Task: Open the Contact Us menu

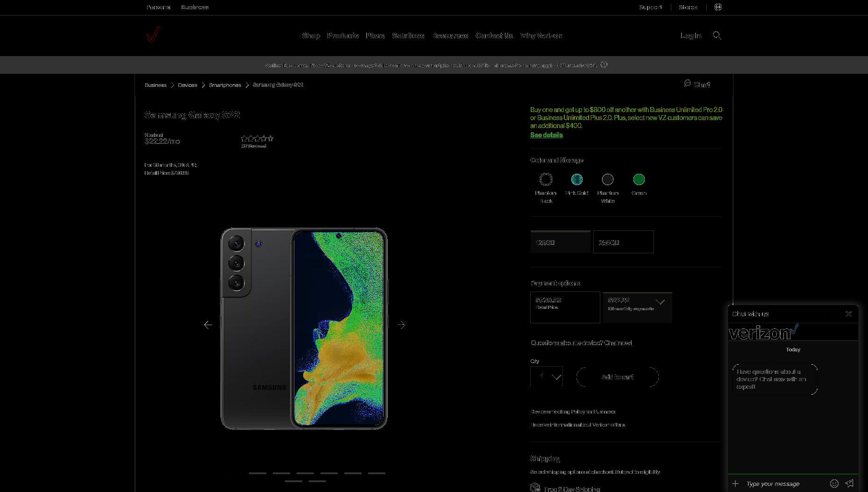Action: coord(494,36)
